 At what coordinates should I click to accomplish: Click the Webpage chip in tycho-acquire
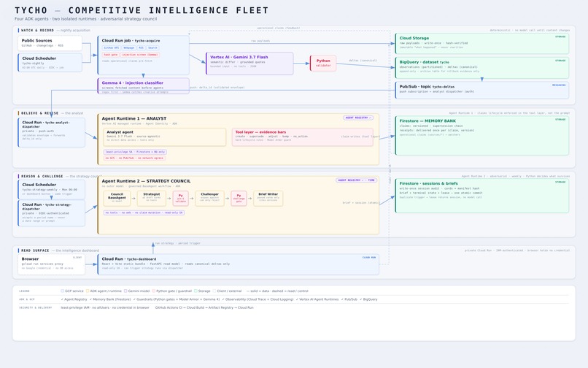128,47
